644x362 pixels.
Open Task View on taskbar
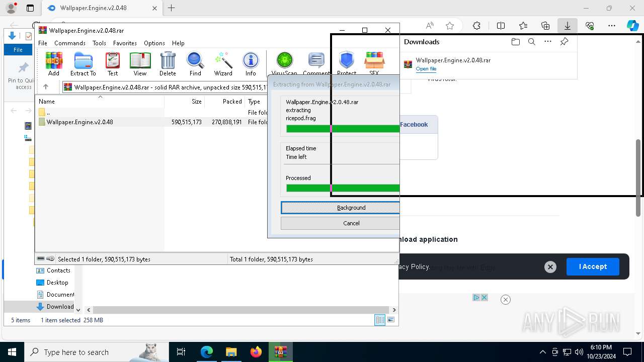pos(182,352)
